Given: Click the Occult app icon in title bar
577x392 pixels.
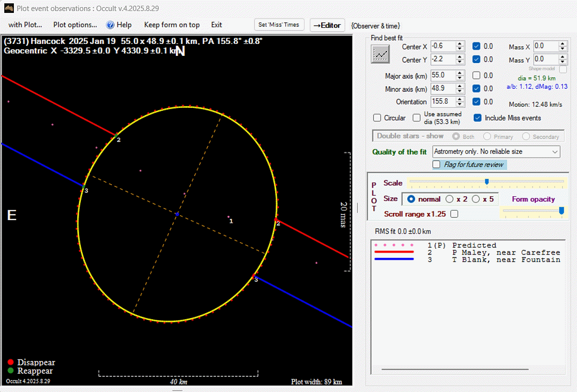Looking at the screenshot, I should tap(9, 8).
